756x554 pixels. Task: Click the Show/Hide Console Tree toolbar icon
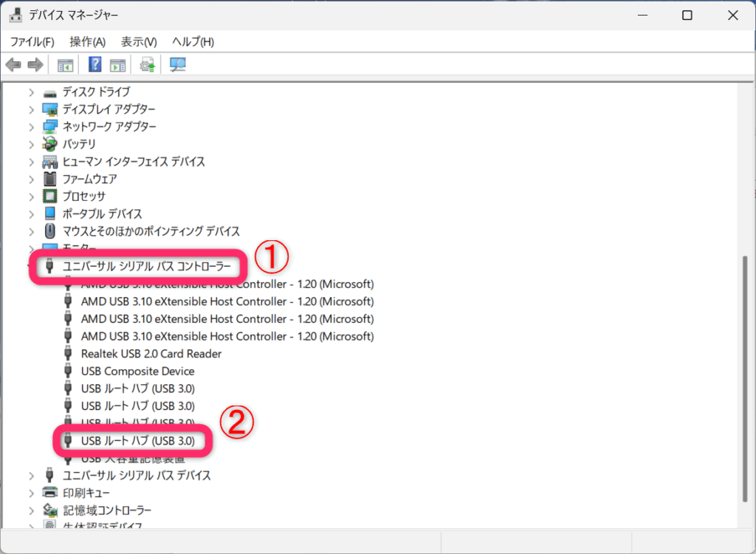66,65
